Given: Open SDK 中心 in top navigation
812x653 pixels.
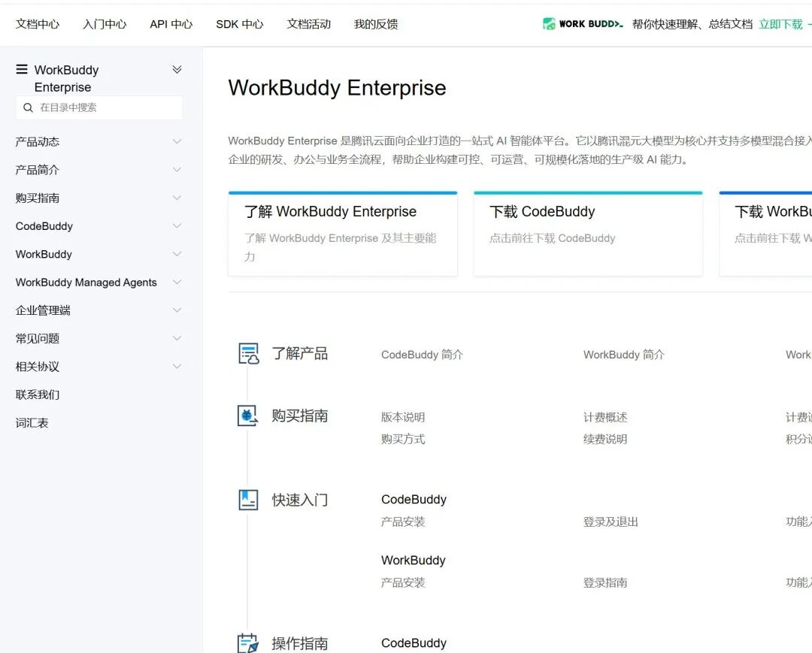Looking at the screenshot, I should [240, 24].
